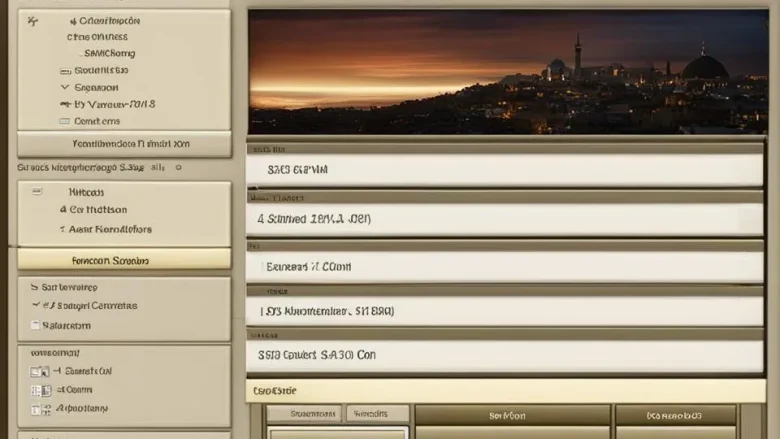
Task: Click the icon in second row of bottom-left panel
Action: 39,390
